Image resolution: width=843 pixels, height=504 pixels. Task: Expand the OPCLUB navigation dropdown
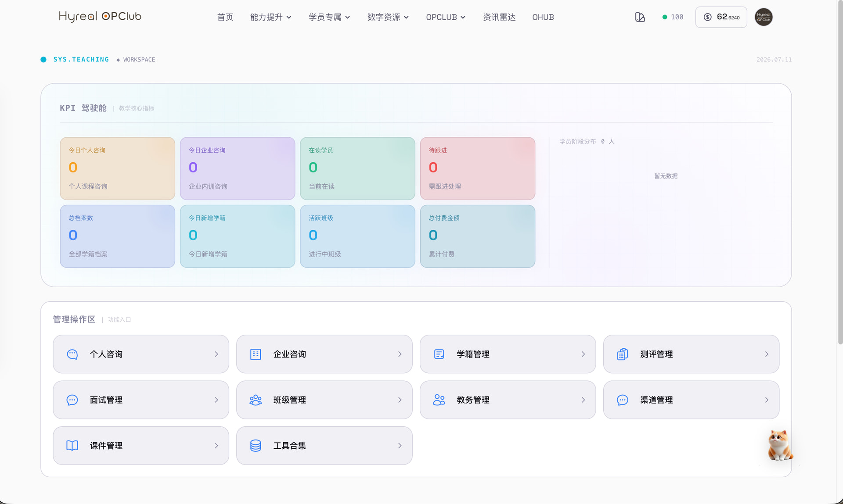pyautogui.click(x=446, y=17)
